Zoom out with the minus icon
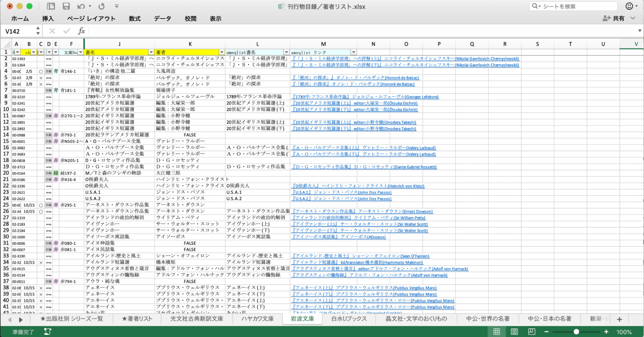 tap(546, 332)
